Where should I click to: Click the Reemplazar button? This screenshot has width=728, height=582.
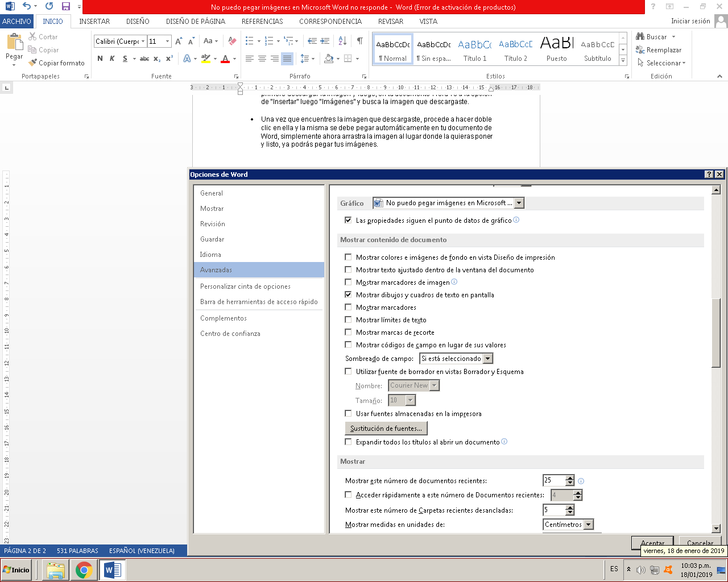pos(659,49)
